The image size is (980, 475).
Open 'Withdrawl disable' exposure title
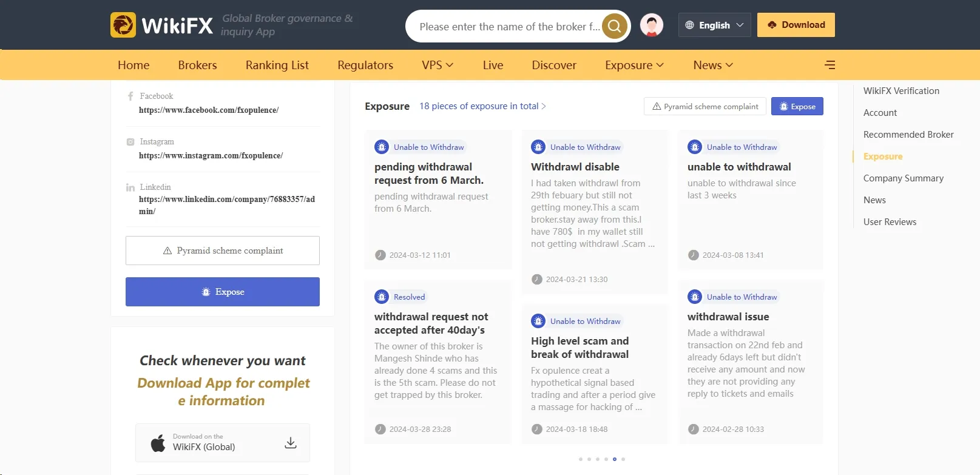point(575,167)
